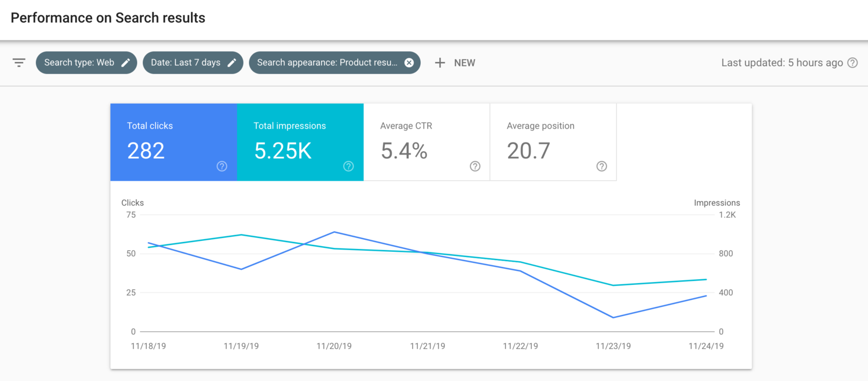
Task: Click the plus icon next to NEW
Action: (440, 63)
